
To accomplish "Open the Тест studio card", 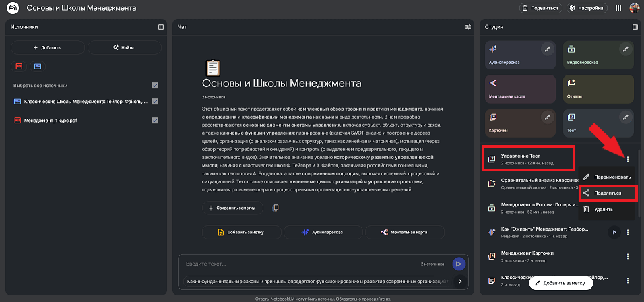I will pyautogui.click(x=598, y=123).
